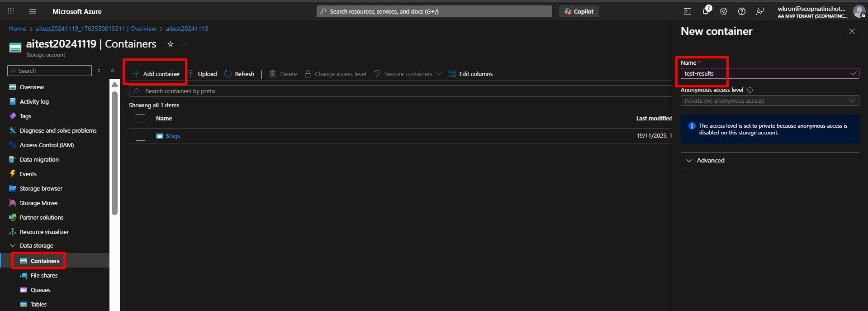Image resolution: width=868 pixels, height=311 pixels.
Task: Open portal settings gear icon
Action: pyautogui.click(x=724, y=11)
